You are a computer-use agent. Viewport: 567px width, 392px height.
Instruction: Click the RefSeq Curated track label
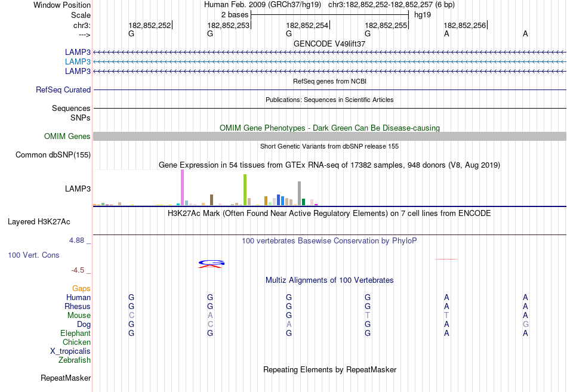click(x=63, y=89)
